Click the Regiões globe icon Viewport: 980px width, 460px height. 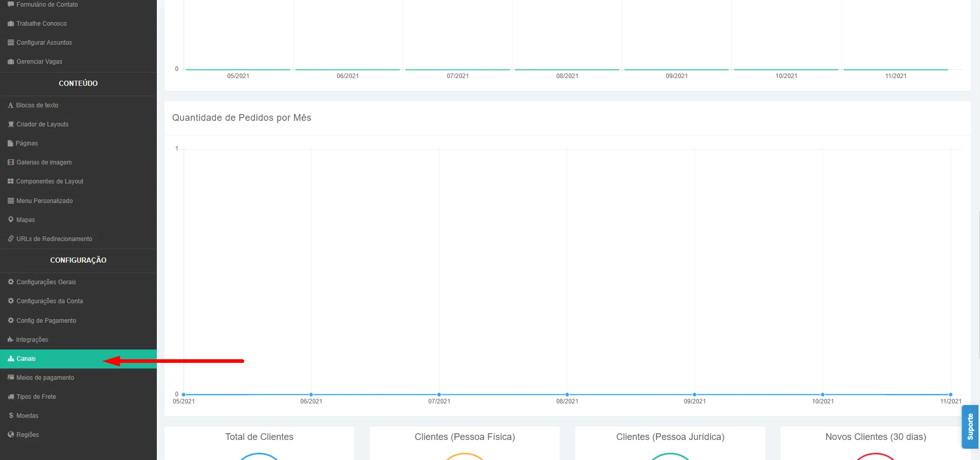(x=11, y=435)
